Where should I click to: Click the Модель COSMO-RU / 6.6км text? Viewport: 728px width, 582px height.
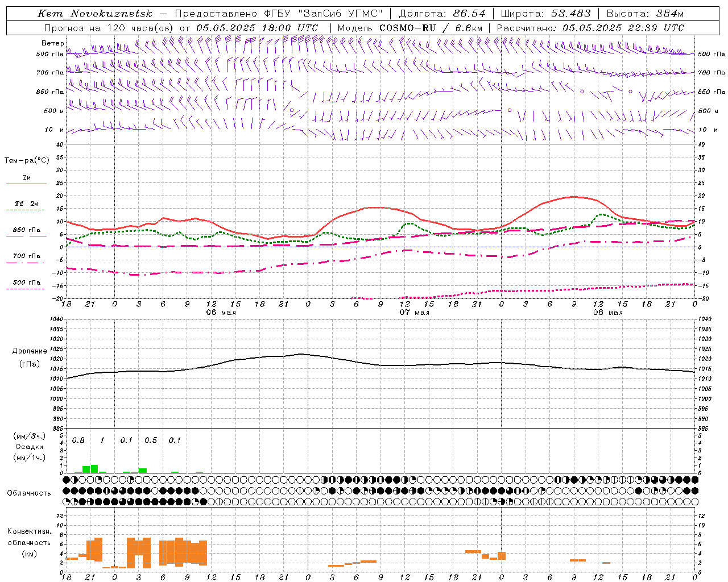[x=410, y=28]
